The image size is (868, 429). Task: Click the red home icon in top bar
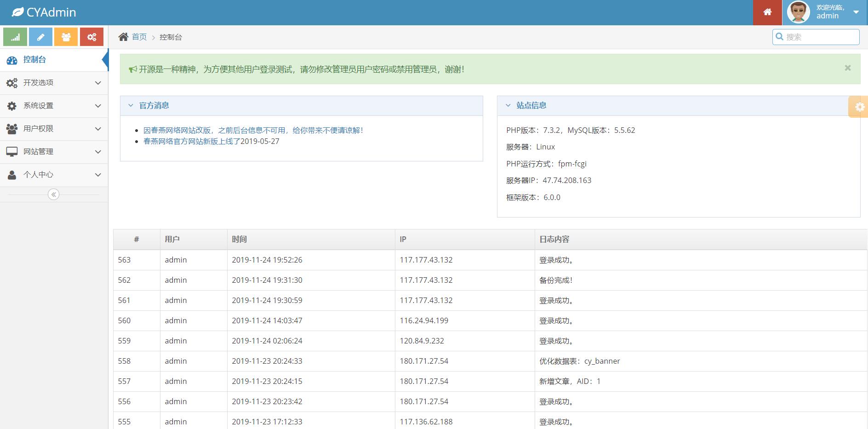click(x=767, y=12)
